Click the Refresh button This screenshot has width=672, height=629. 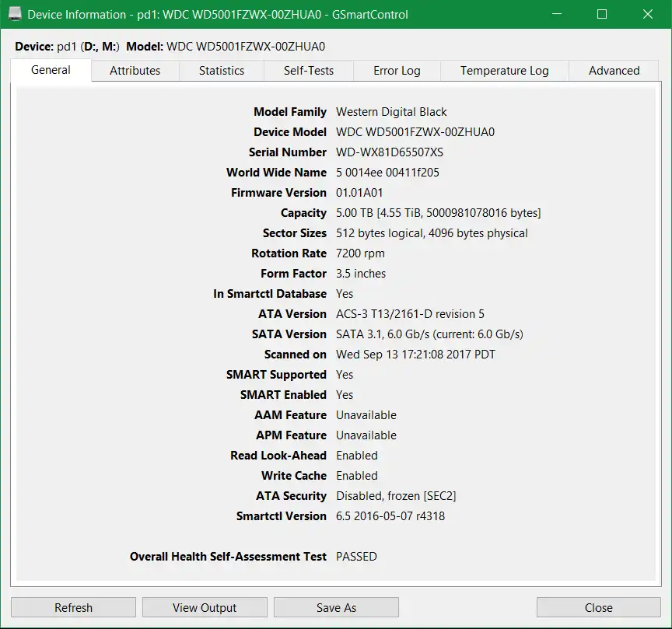[x=72, y=607]
